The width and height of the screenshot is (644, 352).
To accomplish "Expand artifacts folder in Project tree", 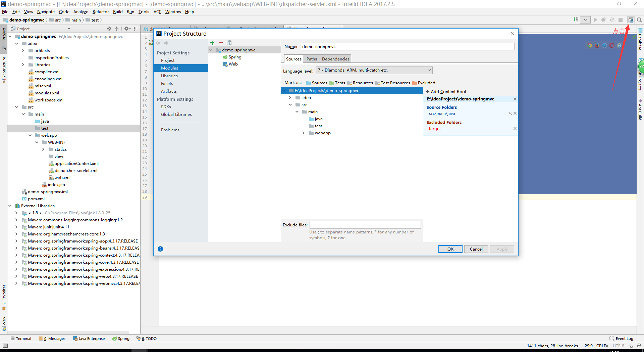I will [23, 51].
